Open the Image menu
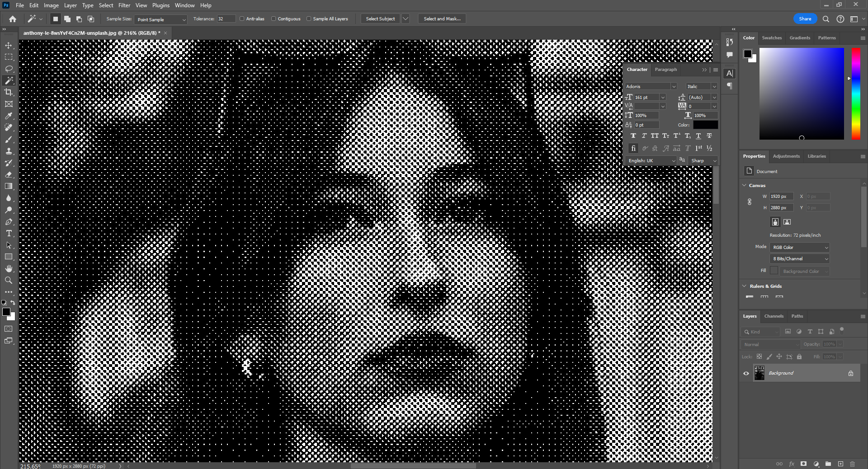The height and width of the screenshot is (469, 868). tap(51, 5)
